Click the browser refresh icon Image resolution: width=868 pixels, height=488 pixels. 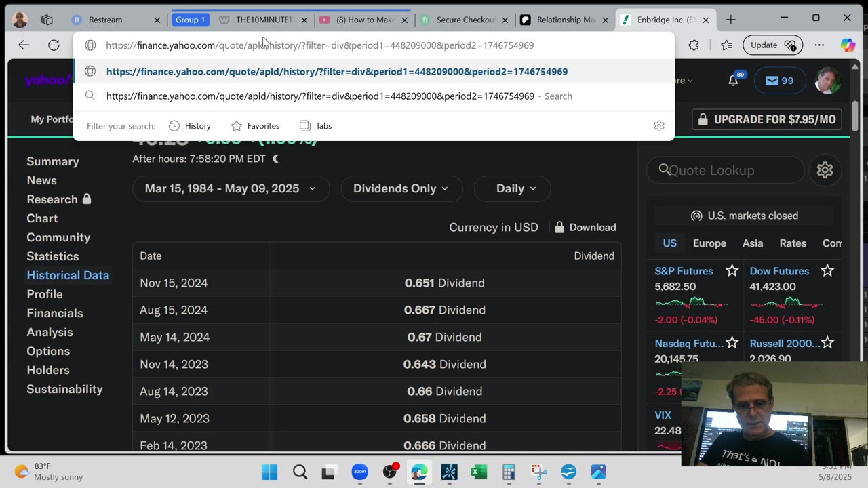(54, 45)
